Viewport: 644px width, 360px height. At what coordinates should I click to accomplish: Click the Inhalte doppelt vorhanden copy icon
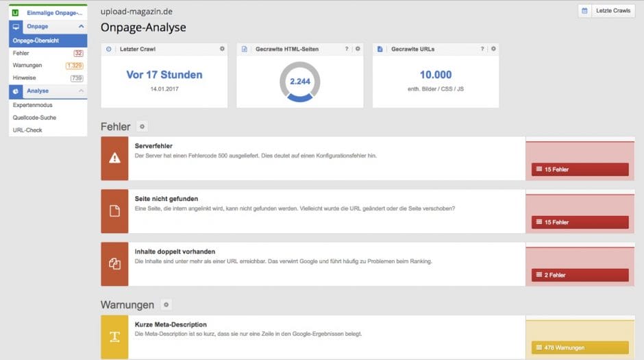[114, 264]
